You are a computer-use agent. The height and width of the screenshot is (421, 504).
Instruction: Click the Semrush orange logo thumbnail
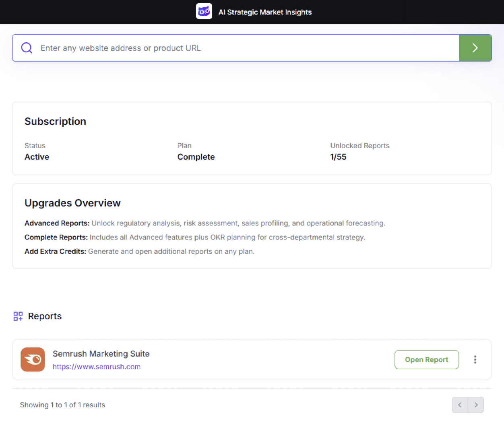coord(33,359)
